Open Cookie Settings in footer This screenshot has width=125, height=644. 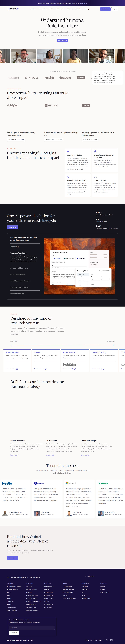pos(105,592)
